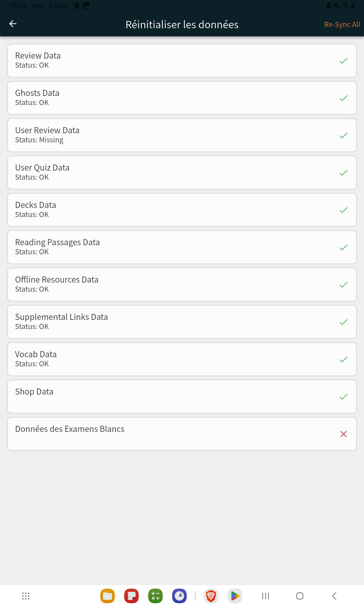
Task: Select the Decks Data card
Action: click(x=182, y=210)
